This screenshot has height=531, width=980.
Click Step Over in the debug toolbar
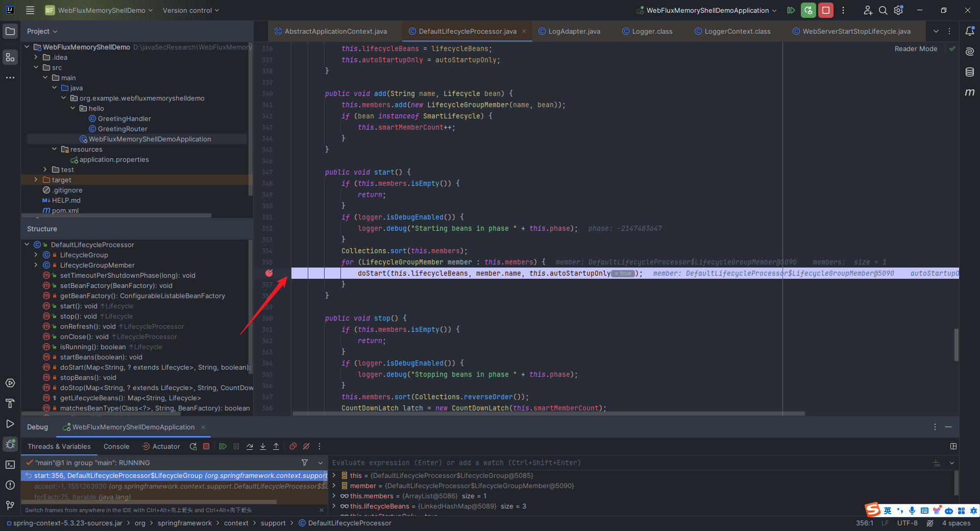coord(250,446)
